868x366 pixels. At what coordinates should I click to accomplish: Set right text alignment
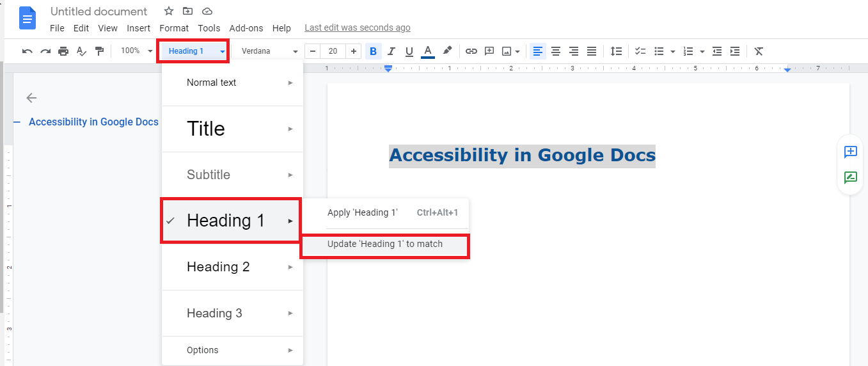click(x=574, y=51)
